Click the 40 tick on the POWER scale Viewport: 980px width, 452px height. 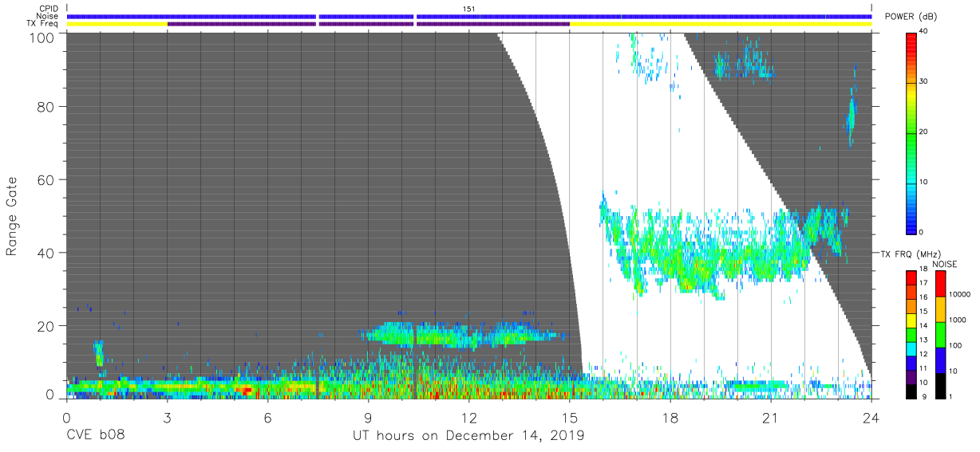click(x=924, y=32)
